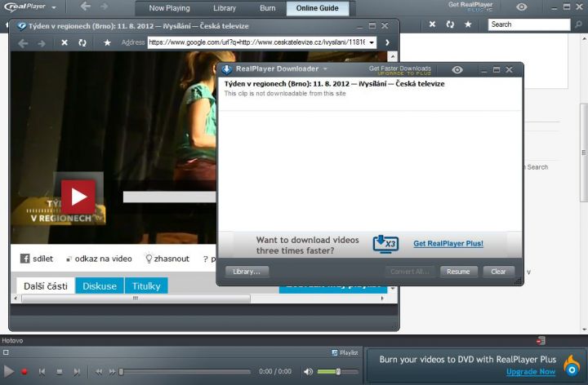This screenshot has height=385, width=588.
Task: Click the sdílet Facebook share button
Action: 37,259
